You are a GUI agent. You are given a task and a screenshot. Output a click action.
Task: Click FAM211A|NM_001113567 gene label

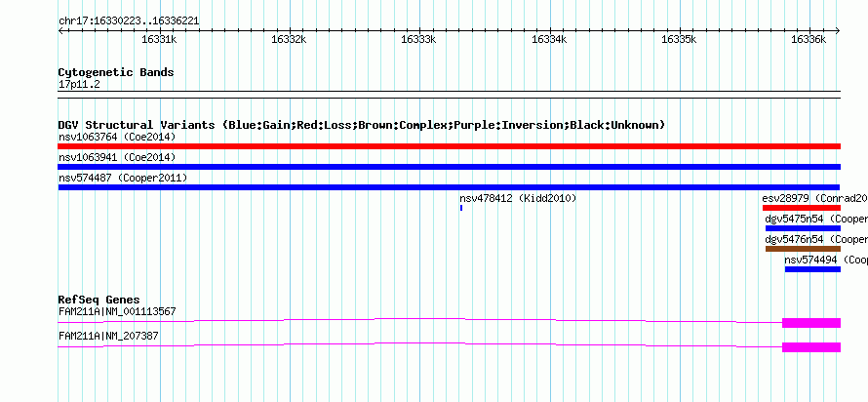[x=117, y=311]
